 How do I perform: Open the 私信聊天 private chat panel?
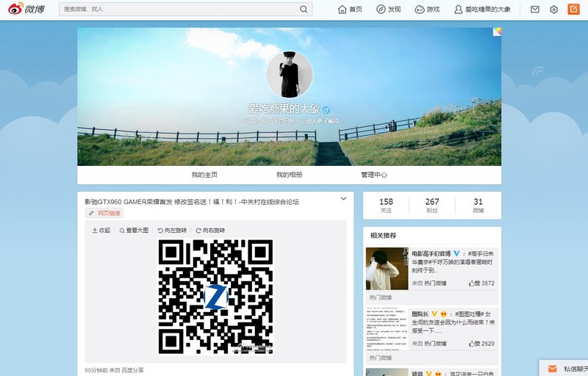point(564,369)
